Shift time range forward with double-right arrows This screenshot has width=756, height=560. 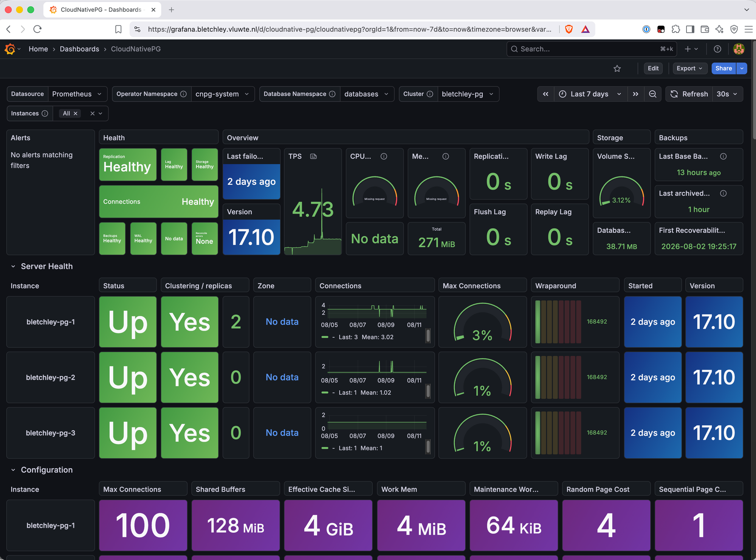click(636, 94)
